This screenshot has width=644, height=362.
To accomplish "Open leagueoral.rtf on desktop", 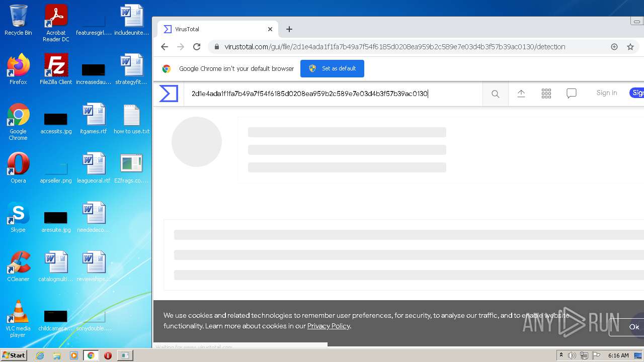I will tap(94, 168).
